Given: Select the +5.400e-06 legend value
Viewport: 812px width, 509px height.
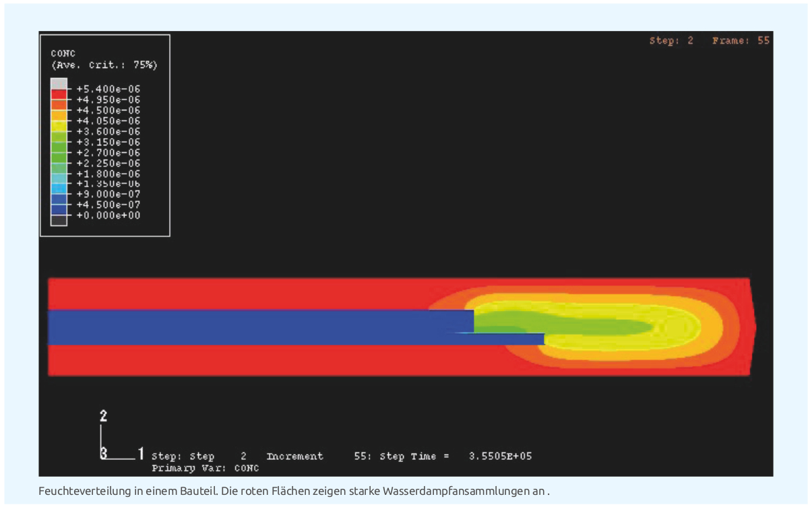Looking at the screenshot, I should [108, 88].
